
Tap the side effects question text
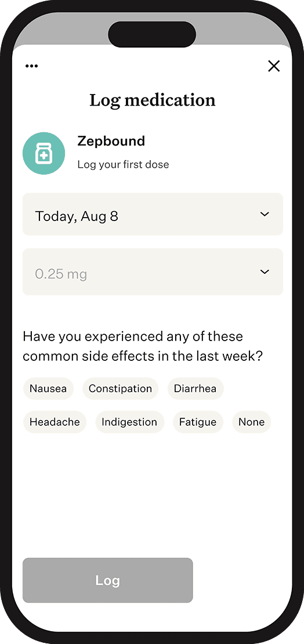[143, 346]
